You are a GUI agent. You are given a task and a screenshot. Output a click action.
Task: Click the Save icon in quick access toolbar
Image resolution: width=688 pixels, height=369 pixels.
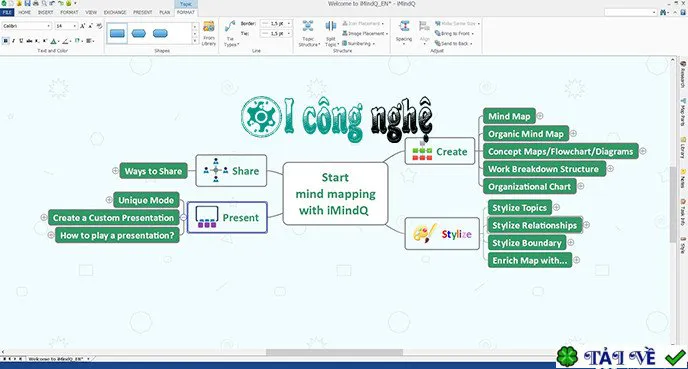[27, 3]
